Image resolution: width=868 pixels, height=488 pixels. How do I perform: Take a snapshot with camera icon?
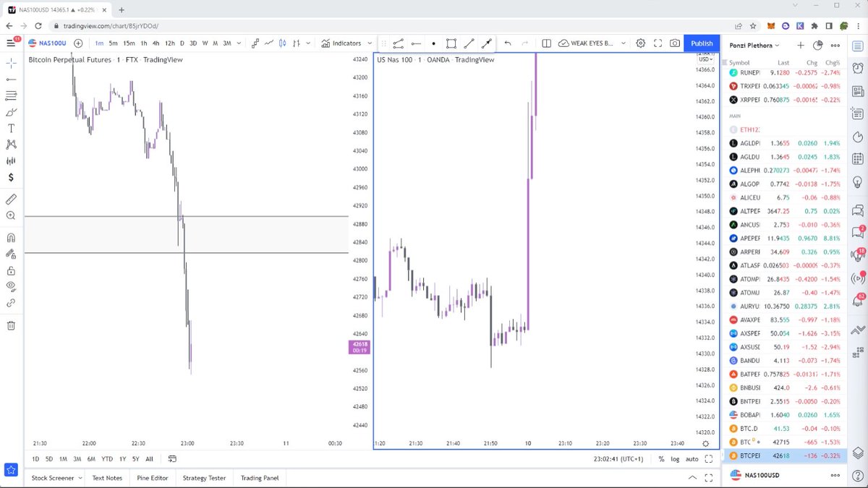point(674,43)
